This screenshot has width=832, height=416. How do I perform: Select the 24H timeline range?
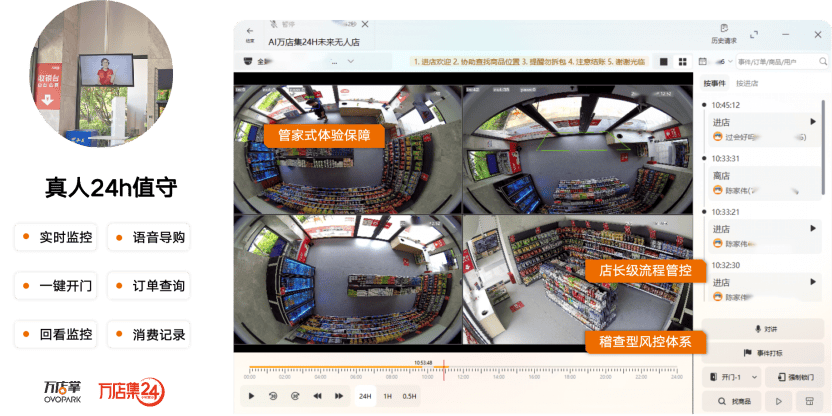tap(366, 396)
